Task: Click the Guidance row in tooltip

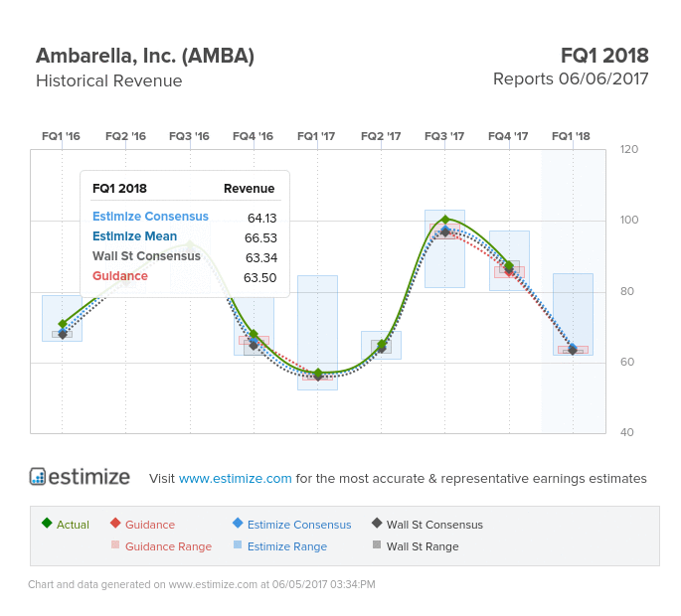Action: (x=185, y=276)
